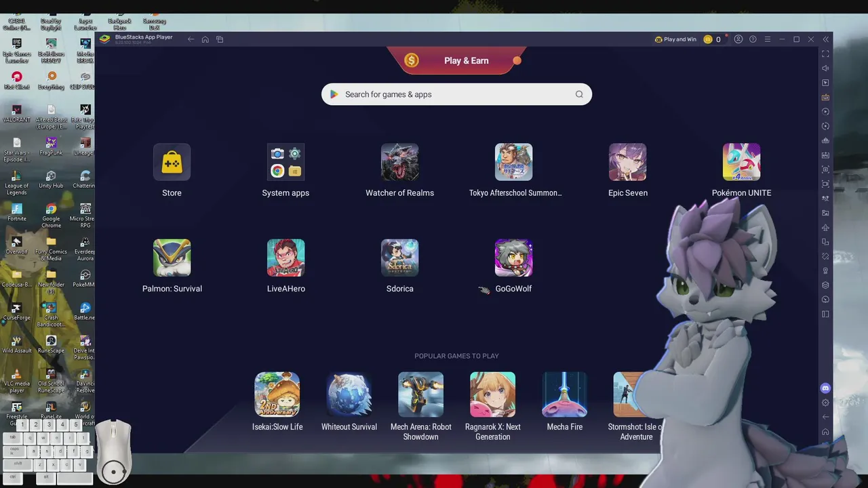Launch Tokyo Afterschool Summoners game
Screen dimensions: 868x488
click(x=513, y=162)
